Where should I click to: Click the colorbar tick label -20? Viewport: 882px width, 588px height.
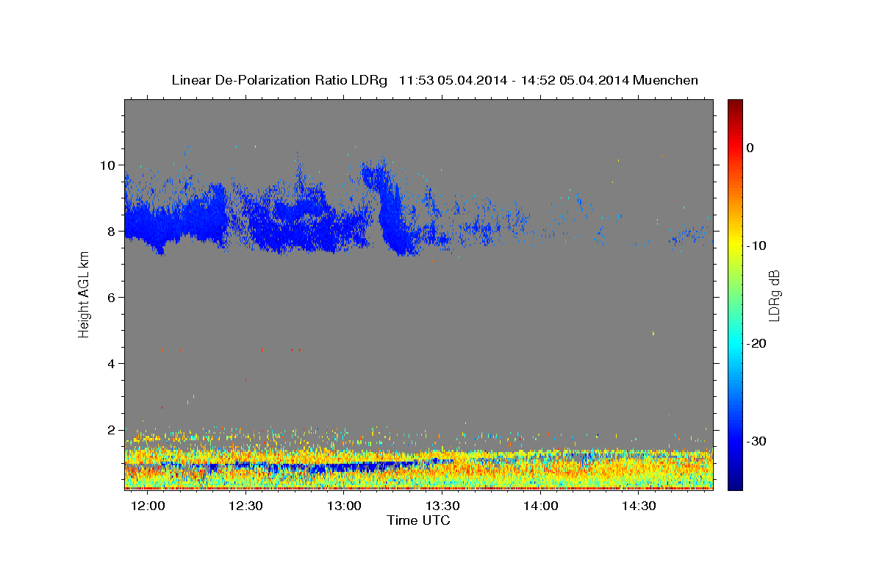(x=756, y=343)
